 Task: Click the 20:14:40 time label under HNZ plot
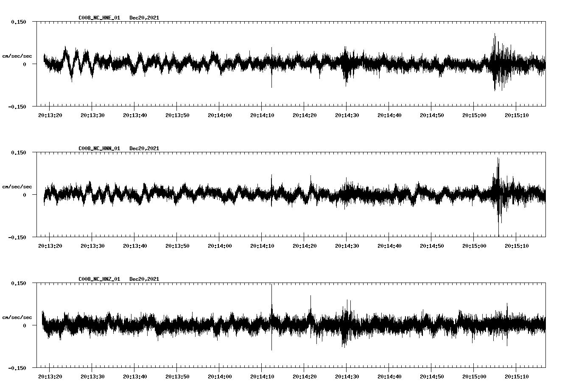(389, 377)
